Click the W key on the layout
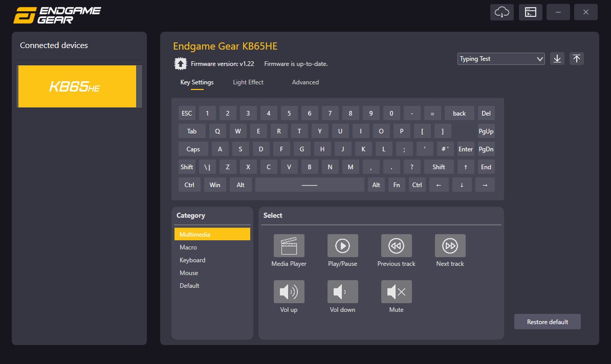Image resolution: width=611 pixels, height=364 pixels. coord(238,131)
